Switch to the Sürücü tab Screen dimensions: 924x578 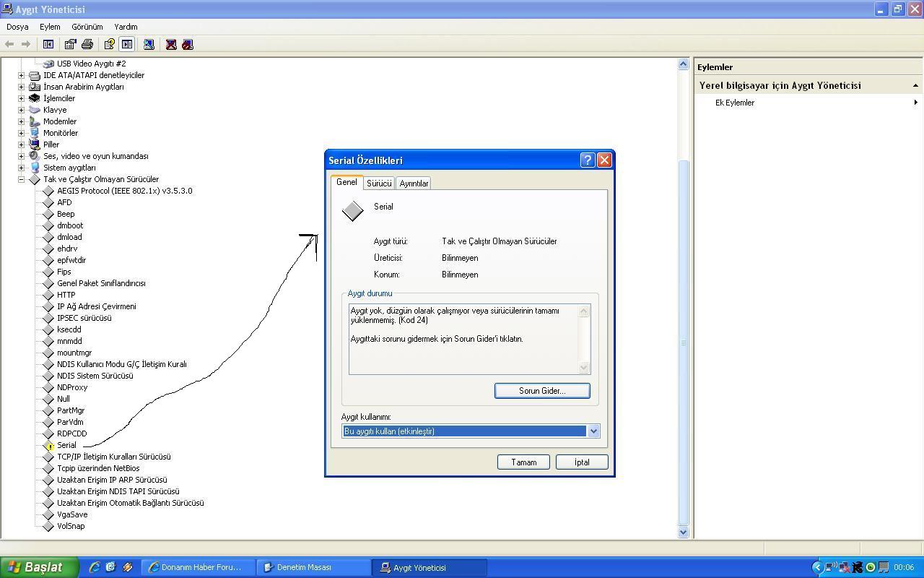pos(379,184)
